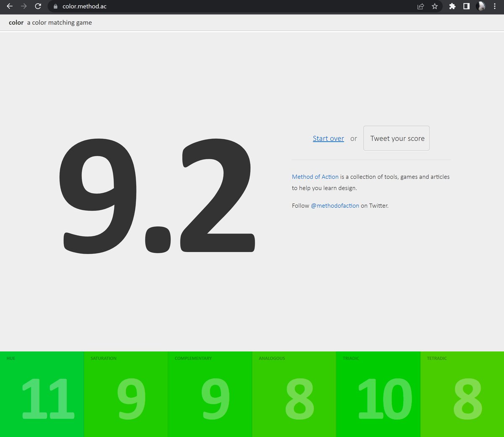504x437 pixels.
Task: Select the Analogous score tile
Action: 294,394
